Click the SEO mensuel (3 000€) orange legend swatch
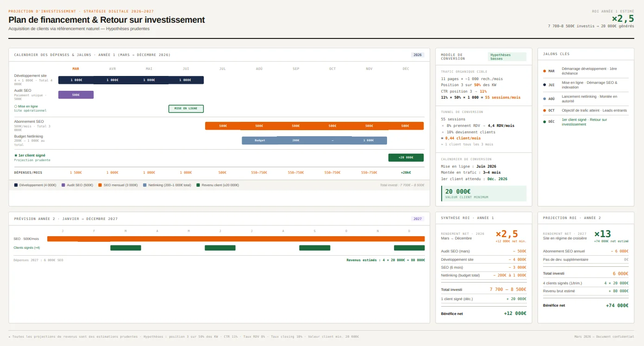 click(x=100, y=185)
